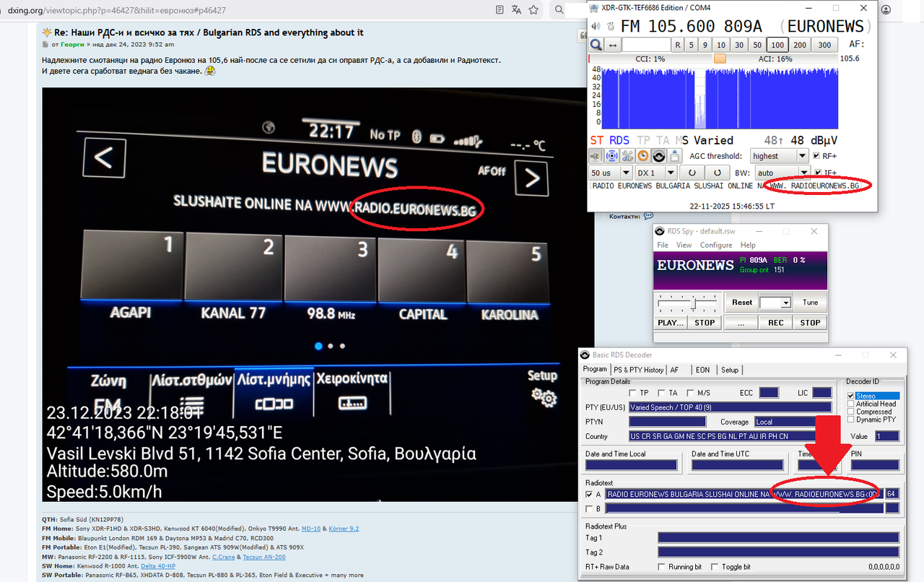Click the car radio photo in the post
The width and height of the screenshot is (924, 582).
(x=318, y=295)
